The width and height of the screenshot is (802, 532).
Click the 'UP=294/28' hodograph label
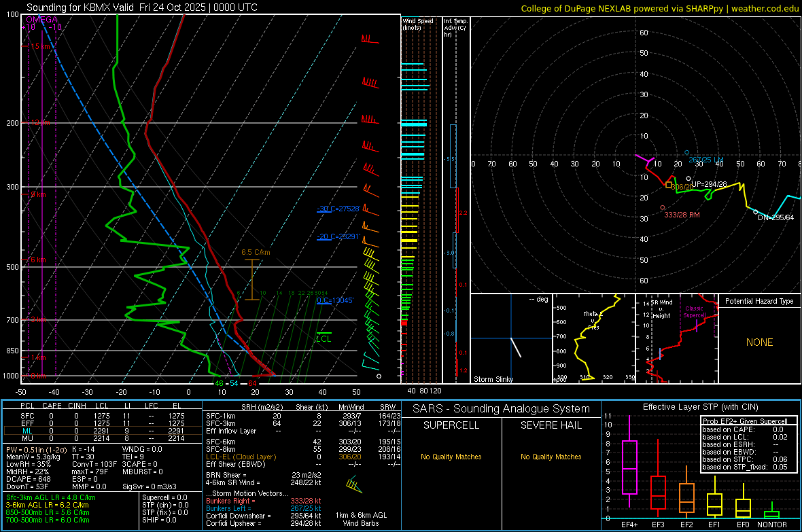tap(709, 184)
